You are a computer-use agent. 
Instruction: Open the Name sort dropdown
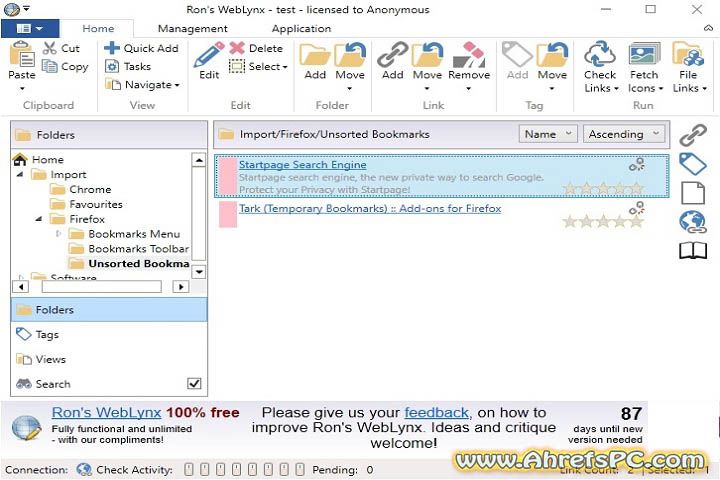(x=548, y=134)
